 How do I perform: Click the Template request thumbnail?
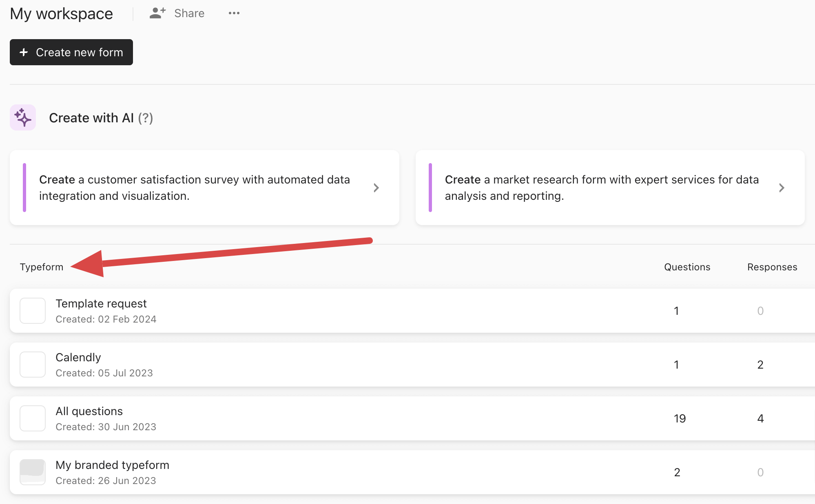(33, 311)
